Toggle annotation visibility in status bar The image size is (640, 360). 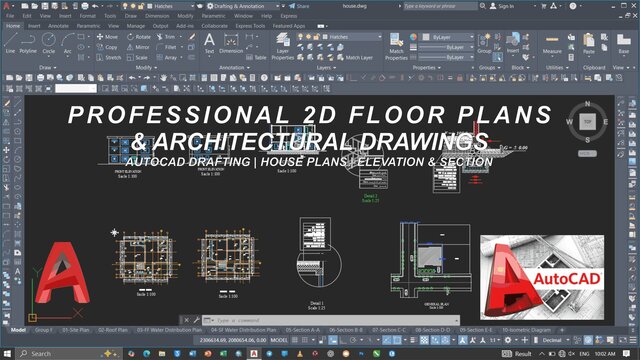(463, 340)
